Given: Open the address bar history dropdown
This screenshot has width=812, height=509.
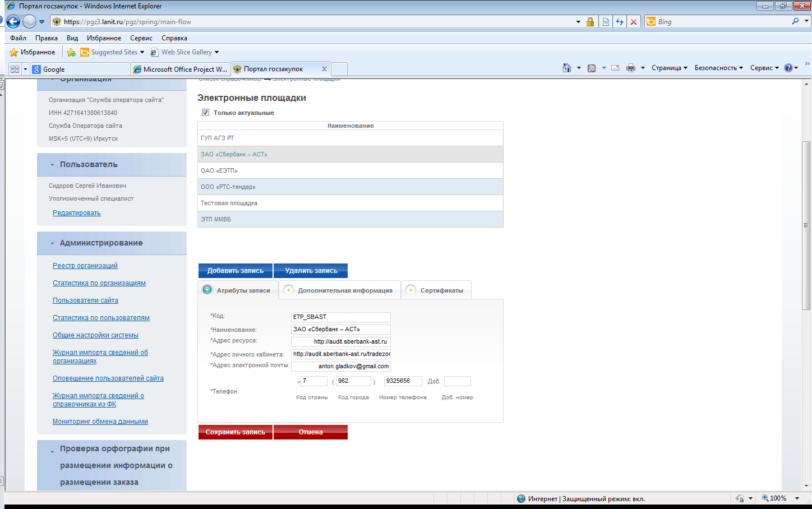Looking at the screenshot, I should tap(578, 22).
